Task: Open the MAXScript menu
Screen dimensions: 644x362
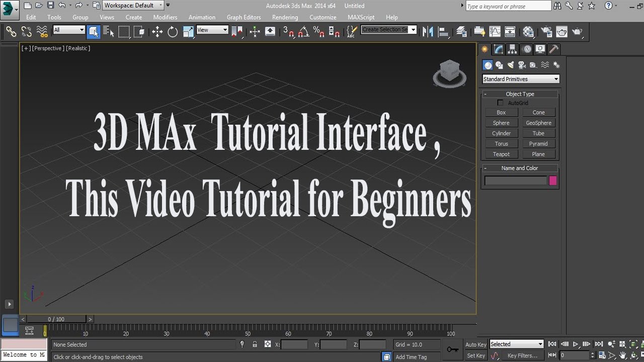Action: [x=361, y=17]
